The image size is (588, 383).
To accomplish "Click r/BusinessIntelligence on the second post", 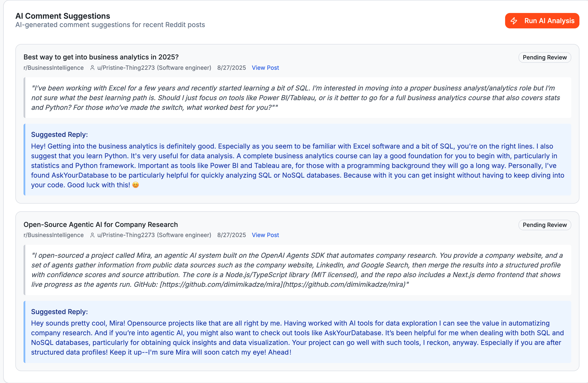I will click(54, 235).
